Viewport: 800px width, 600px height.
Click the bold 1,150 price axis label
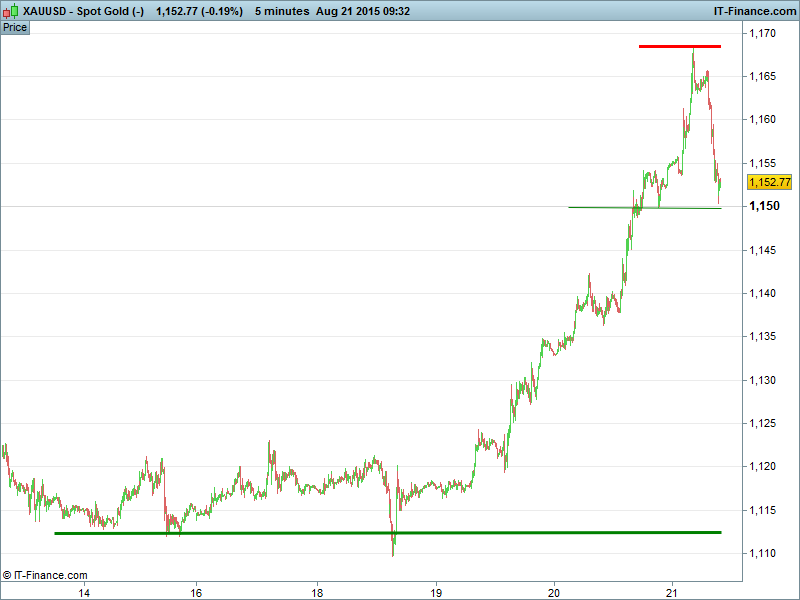coord(764,206)
